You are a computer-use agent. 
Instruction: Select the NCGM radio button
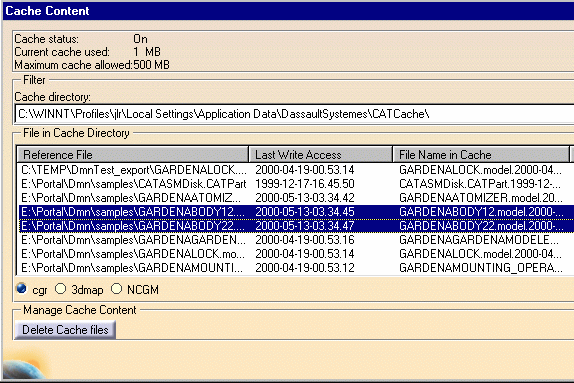click(x=116, y=289)
